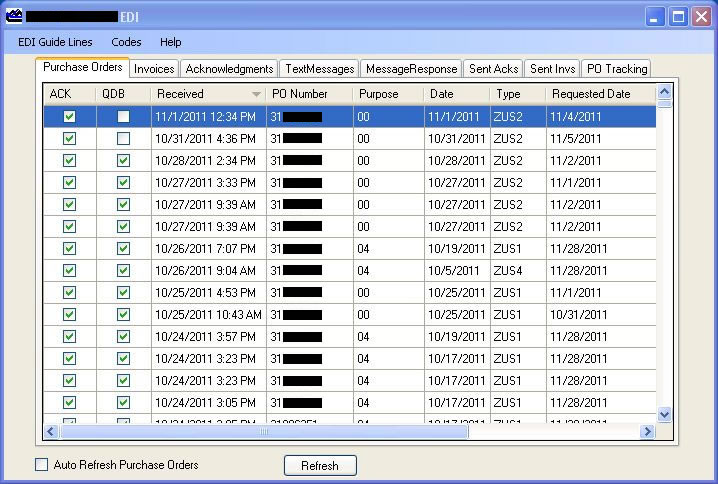Image resolution: width=718 pixels, height=484 pixels.
Task: Check QDB box for 11/1/2011 12:34 PM row
Action: click(x=123, y=116)
